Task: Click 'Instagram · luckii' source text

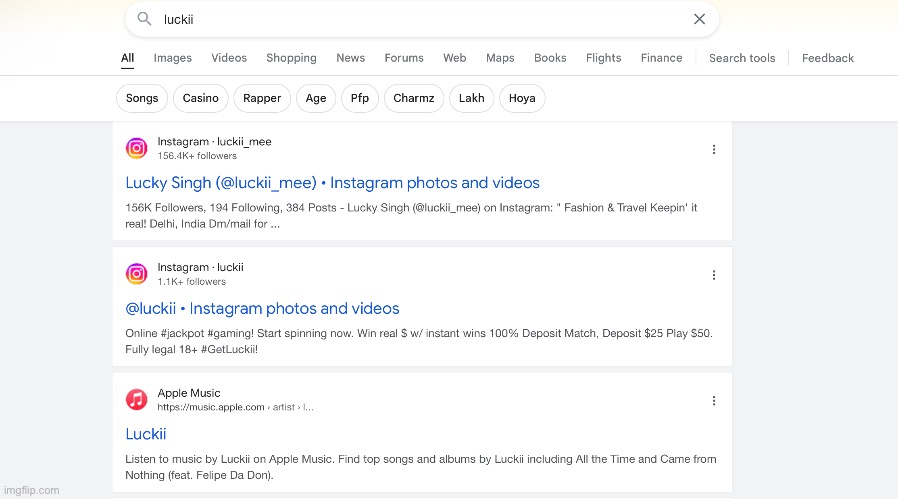Action: pyautogui.click(x=200, y=267)
